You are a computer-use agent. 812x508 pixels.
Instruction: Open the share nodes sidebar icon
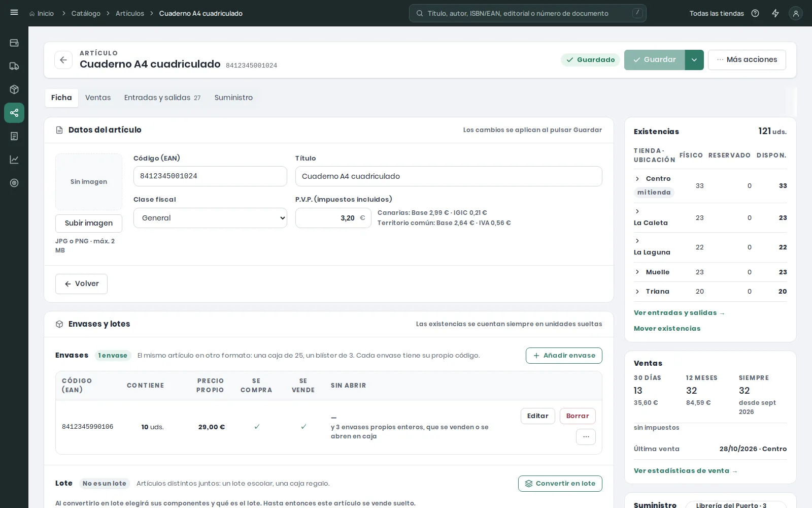(x=14, y=113)
